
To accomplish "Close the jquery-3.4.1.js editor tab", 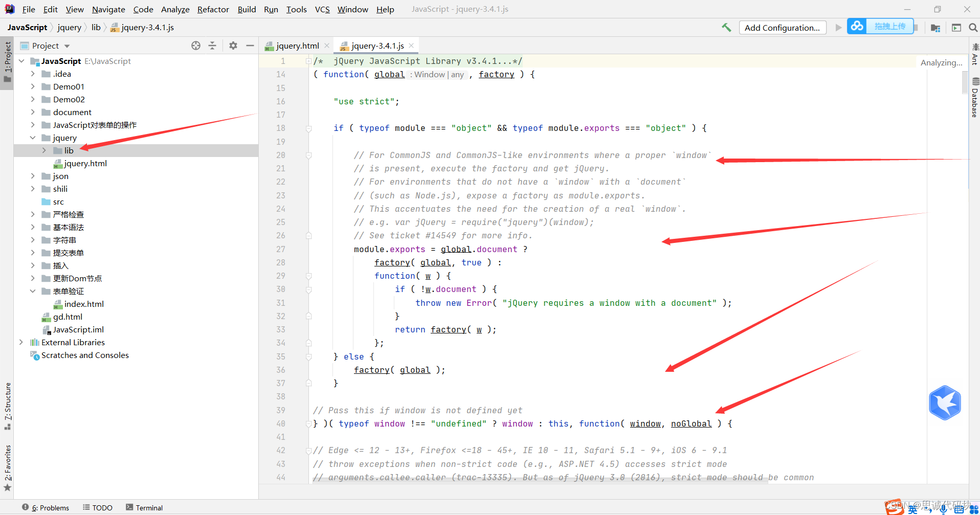I will 411,46.
